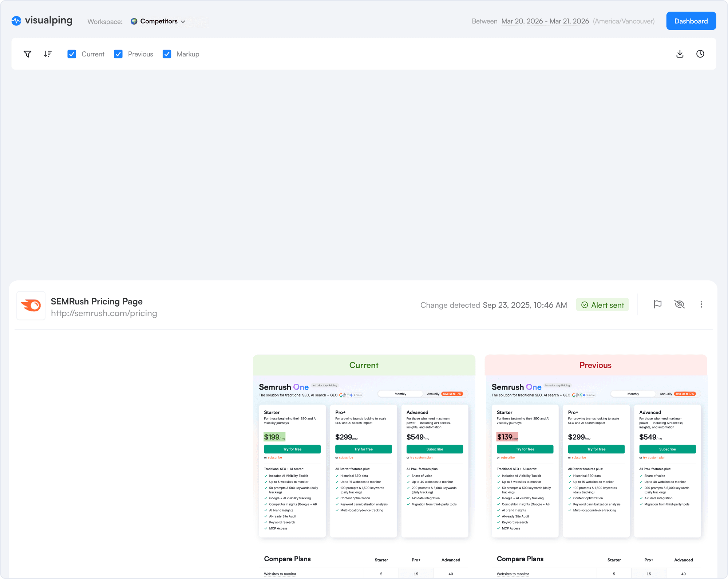This screenshot has height=579, width=728.
Task: Click the highlighted $199 price in Current
Action: [x=274, y=437]
